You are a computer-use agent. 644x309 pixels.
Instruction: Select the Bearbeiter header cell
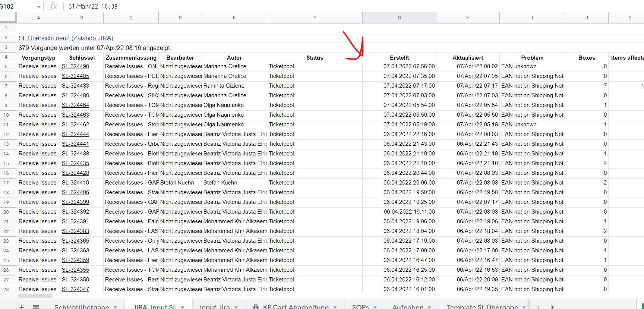coord(180,57)
